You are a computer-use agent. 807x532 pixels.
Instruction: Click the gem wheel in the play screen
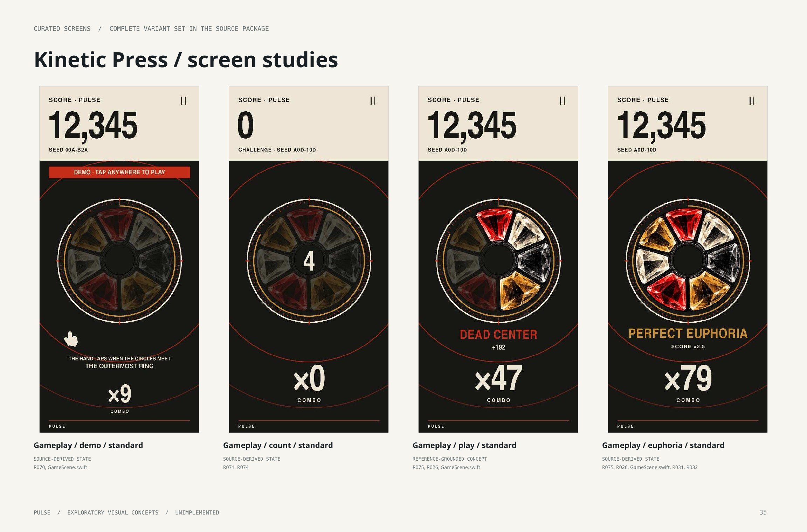click(x=498, y=261)
